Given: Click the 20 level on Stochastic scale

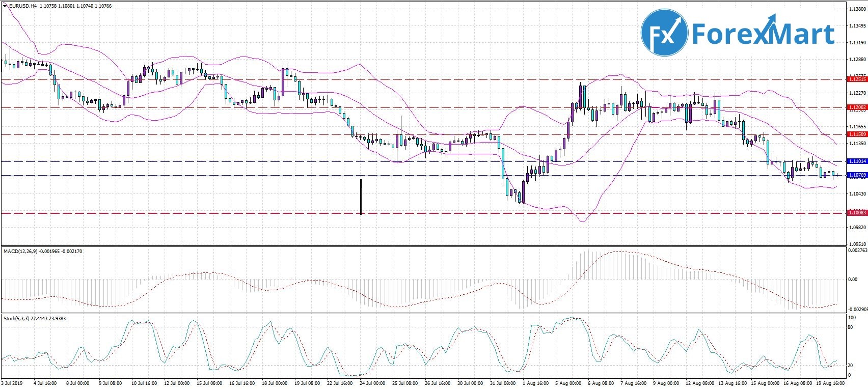Looking at the screenshot, I should [x=850, y=366].
